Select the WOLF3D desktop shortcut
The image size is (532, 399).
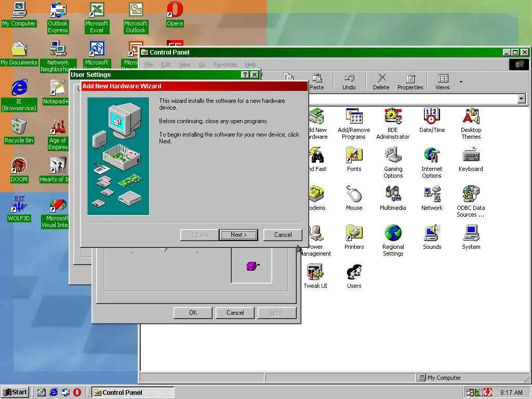(x=19, y=209)
